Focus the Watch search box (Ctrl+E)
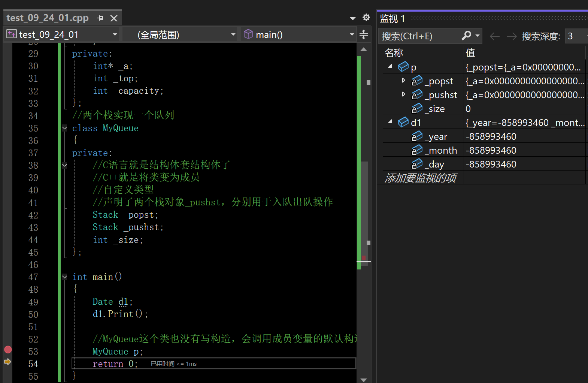Viewport: 588px width, 383px height. (420, 36)
